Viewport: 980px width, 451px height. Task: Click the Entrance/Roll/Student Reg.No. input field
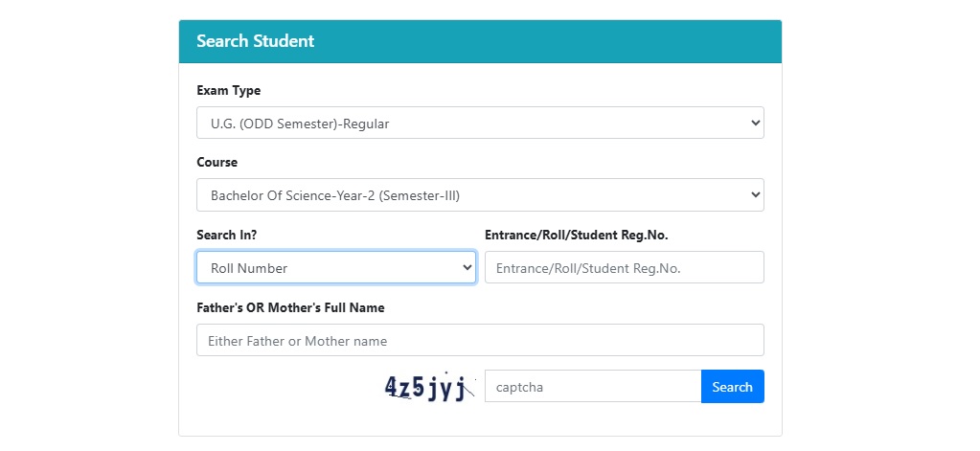pos(625,267)
